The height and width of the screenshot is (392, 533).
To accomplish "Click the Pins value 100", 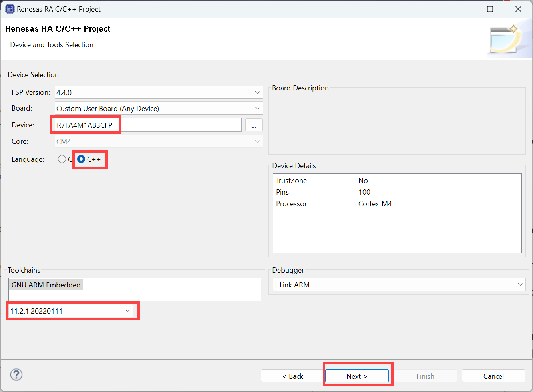I will (364, 192).
